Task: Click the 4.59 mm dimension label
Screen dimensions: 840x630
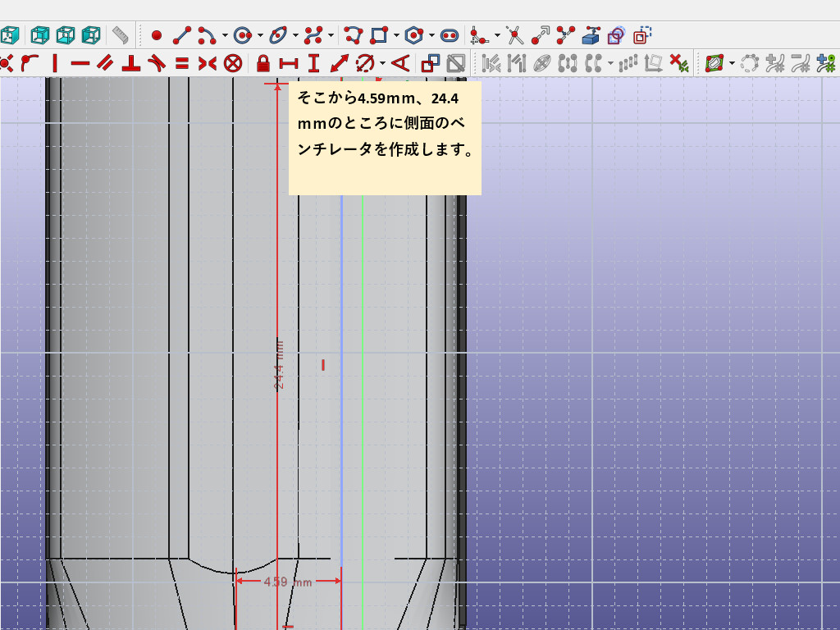Action: 287,582
